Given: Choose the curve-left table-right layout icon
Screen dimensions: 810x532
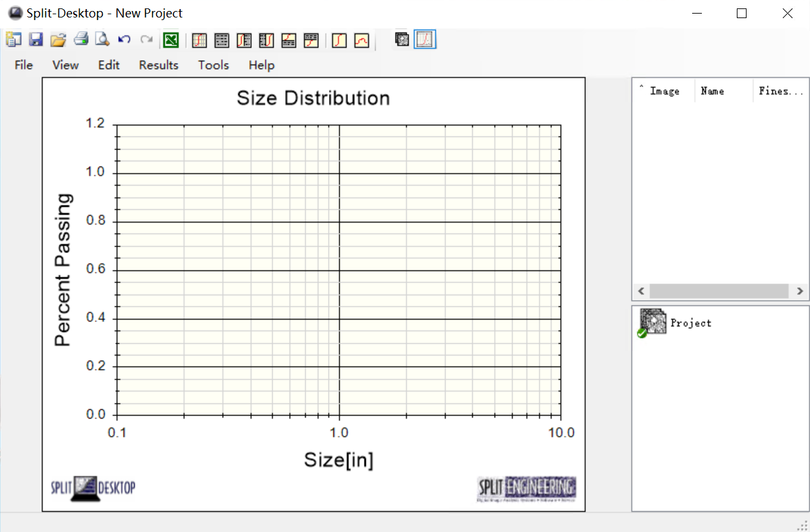Looking at the screenshot, I should click(x=244, y=40).
